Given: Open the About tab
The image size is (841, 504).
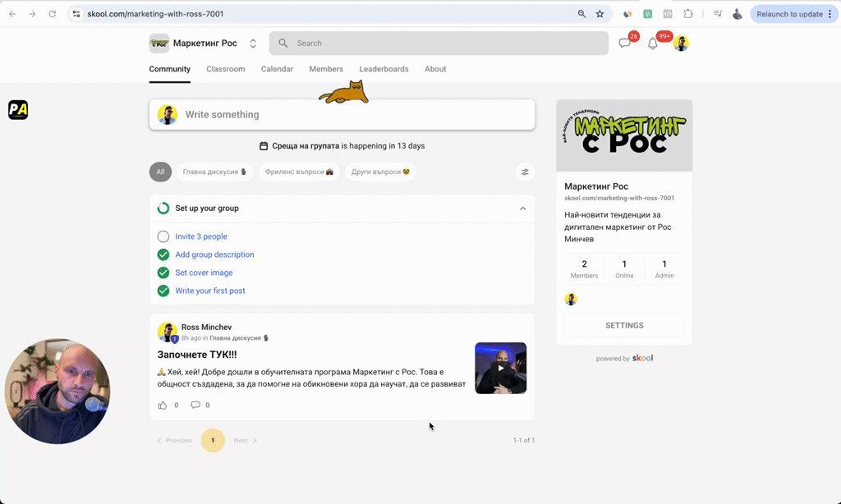Looking at the screenshot, I should point(435,69).
